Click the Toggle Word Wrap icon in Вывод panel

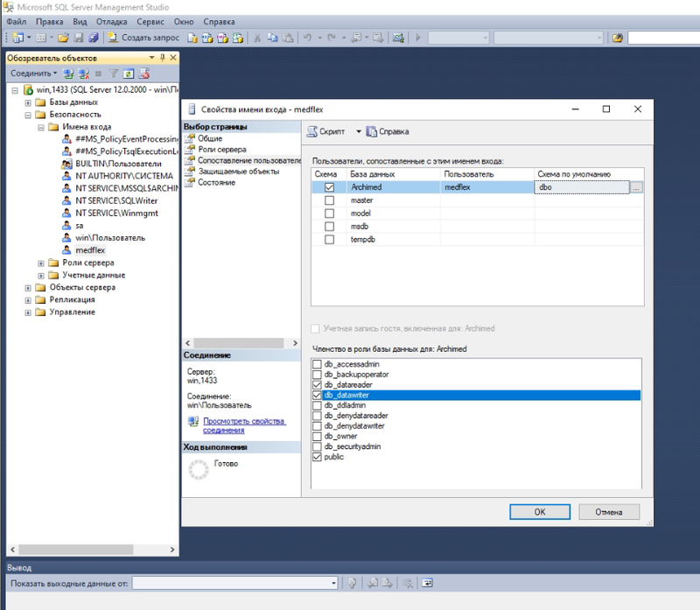[427, 583]
